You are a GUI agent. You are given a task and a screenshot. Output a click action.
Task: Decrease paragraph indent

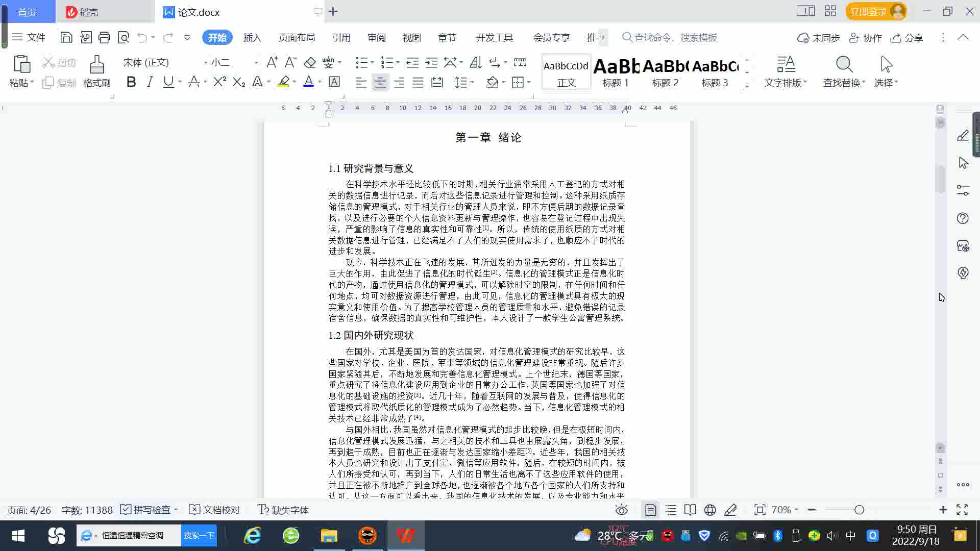412,62
